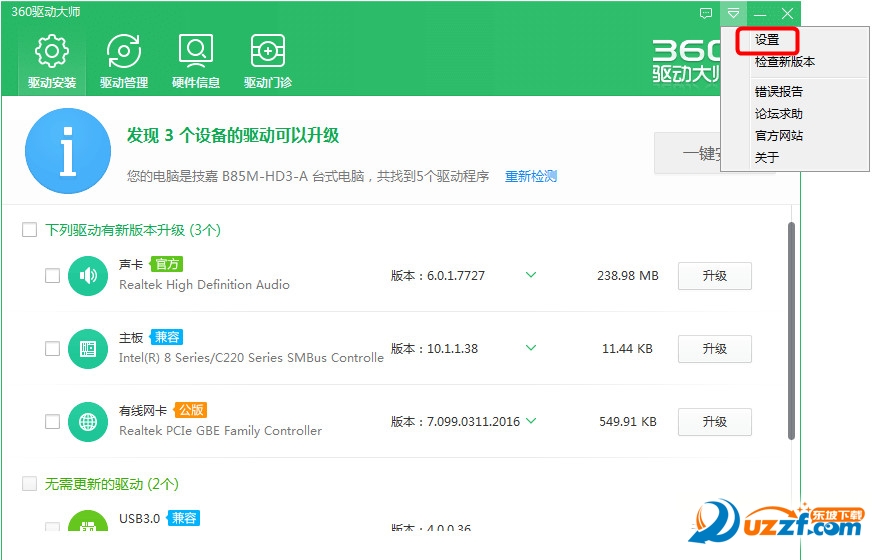This screenshot has height=560, width=872.
Task: Tick the 有线网卡 driver checkbox
Action: 52,422
